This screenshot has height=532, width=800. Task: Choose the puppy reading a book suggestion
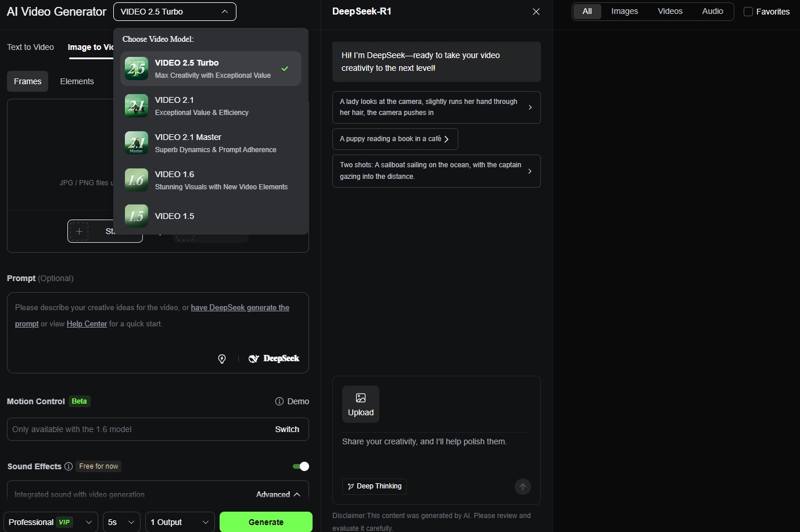[394, 139]
